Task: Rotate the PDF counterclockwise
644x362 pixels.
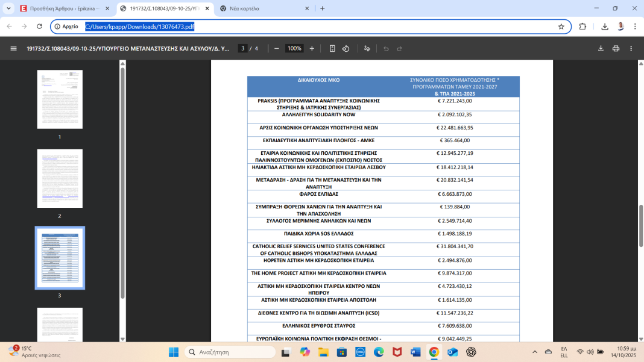Action: (346, 48)
